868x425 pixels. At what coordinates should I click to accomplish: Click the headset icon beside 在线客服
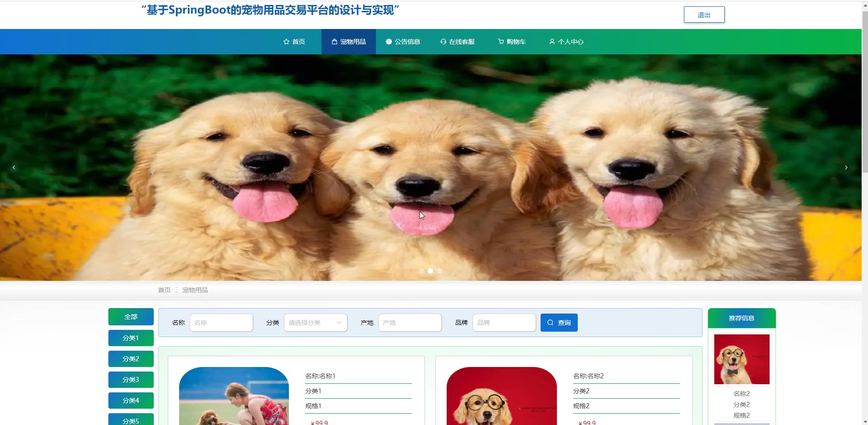tap(443, 42)
